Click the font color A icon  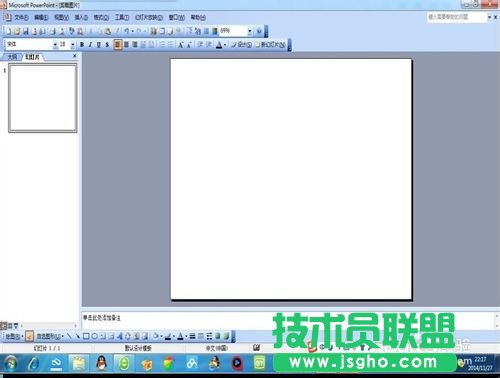[219, 44]
